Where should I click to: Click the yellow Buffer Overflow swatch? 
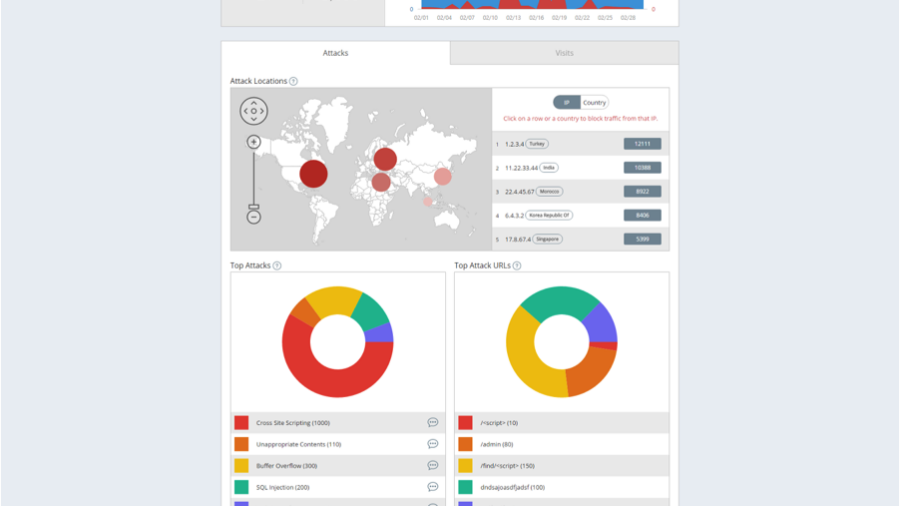pyautogui.click(x=242, y=466)
